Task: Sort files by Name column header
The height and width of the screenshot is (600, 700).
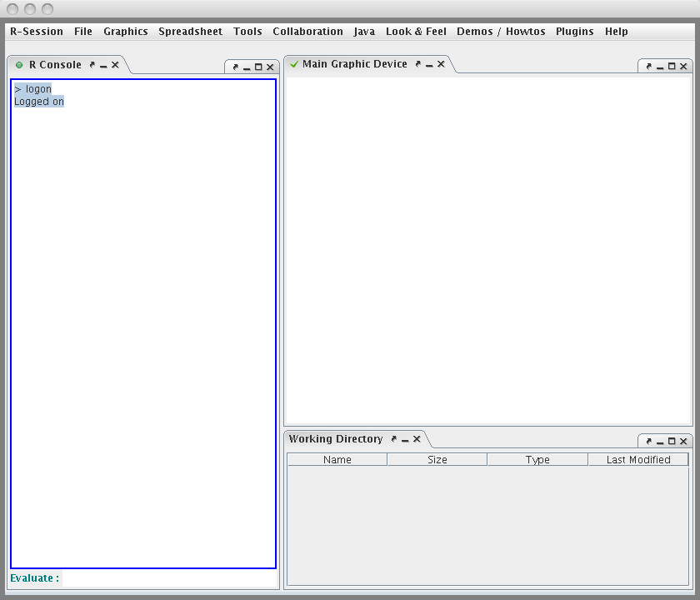Action: (337, 460)
